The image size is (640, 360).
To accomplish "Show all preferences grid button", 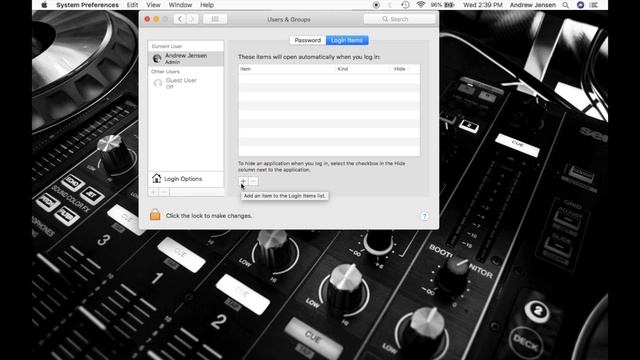I will [x=215, y=19].
